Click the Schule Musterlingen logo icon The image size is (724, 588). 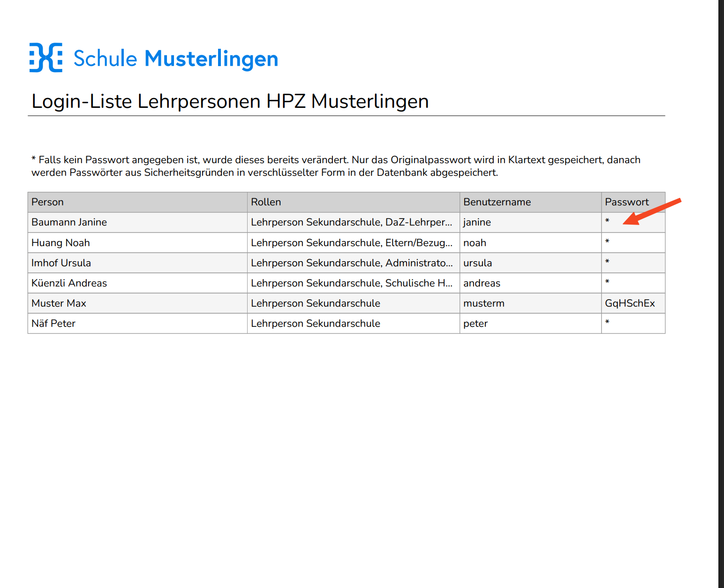point(46,58)
